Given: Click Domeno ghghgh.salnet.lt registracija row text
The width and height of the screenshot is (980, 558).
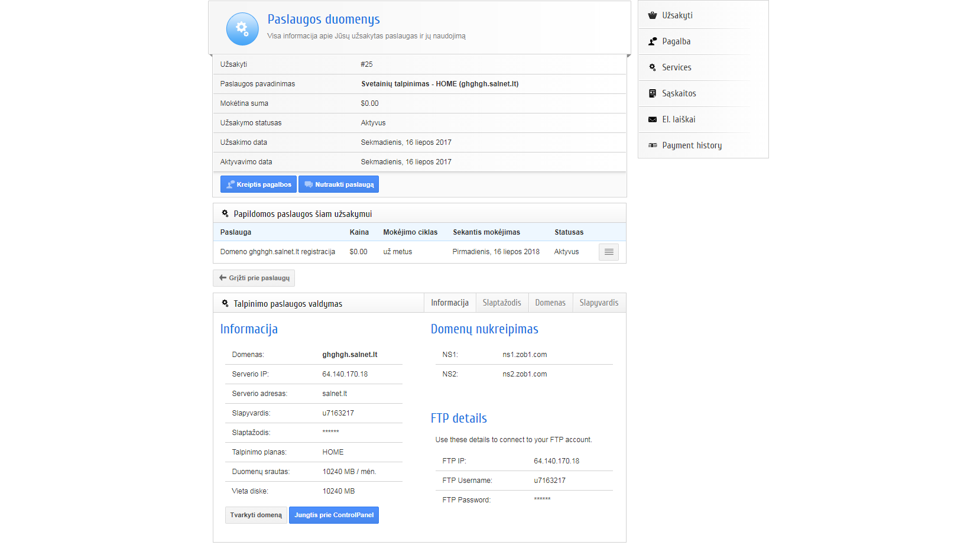Looking at the screenshot, I should pyautogui.click(x=278, y=252).
